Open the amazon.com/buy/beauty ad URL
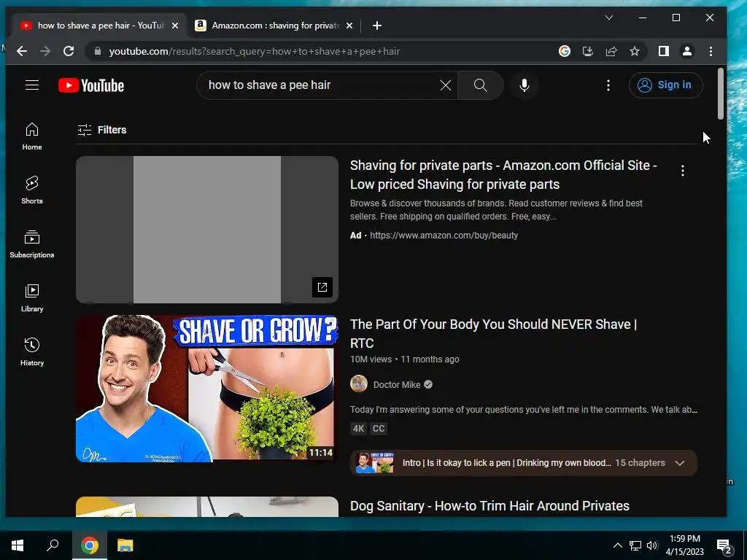This screenshot has width=747, height=560. pos(444,236)
